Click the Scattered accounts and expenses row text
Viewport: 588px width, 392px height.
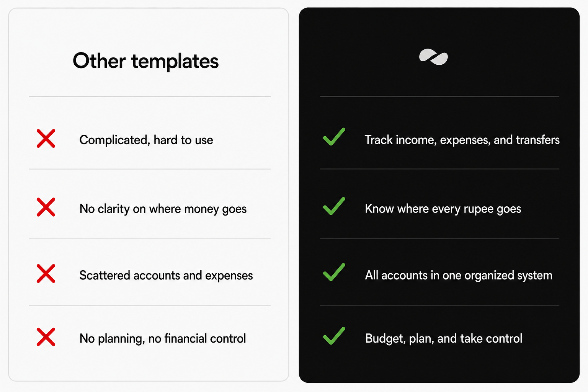click(x=166, y=275)
